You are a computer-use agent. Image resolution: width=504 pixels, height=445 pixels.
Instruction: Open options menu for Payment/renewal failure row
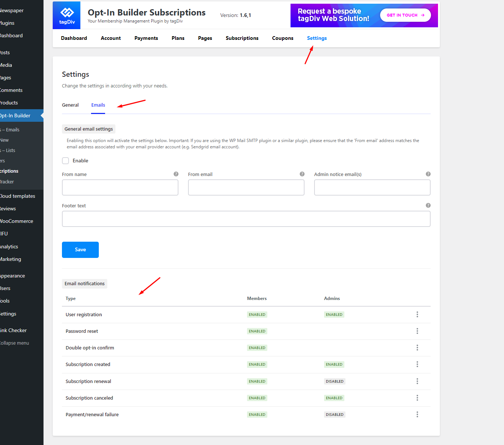pyautogui.click(x=417, y=414)
